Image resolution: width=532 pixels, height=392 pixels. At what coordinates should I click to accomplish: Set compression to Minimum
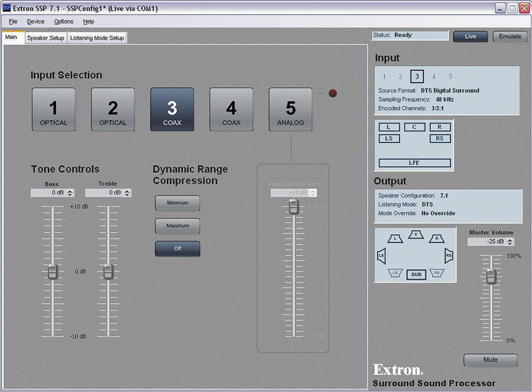[177, 203]
